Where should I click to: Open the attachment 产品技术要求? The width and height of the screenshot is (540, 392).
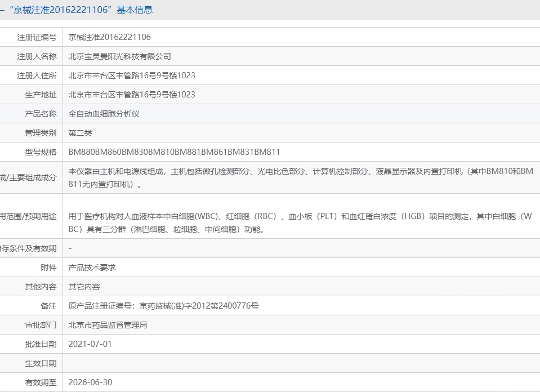pos(92,268)
